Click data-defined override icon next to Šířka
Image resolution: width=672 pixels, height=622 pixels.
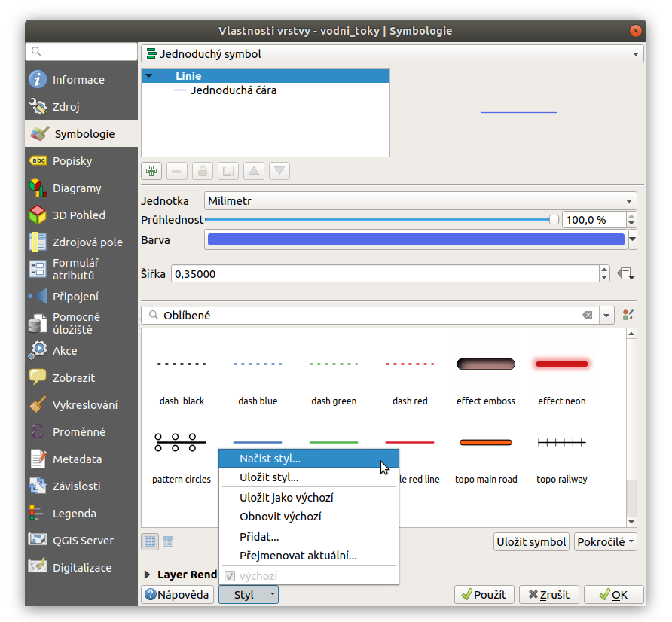tap(626, 273)
